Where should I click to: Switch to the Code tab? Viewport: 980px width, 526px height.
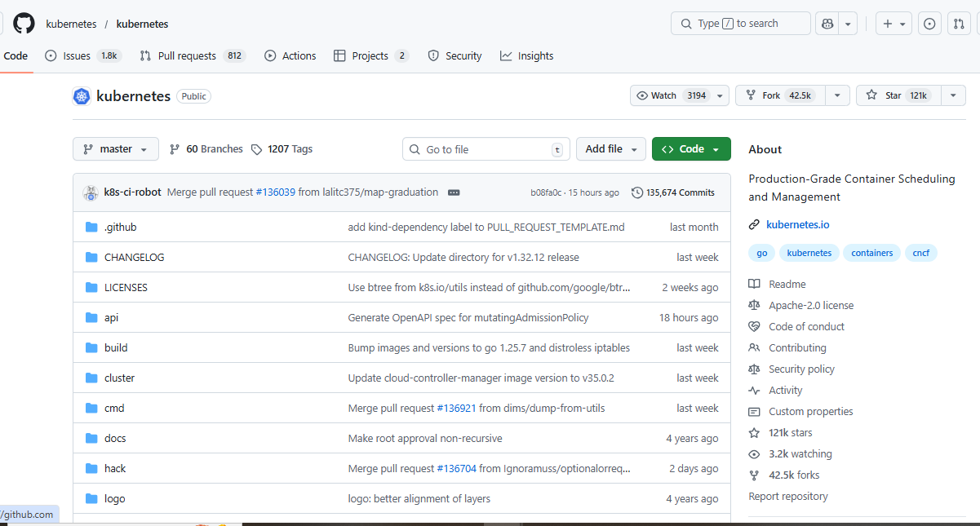point(16,55)
